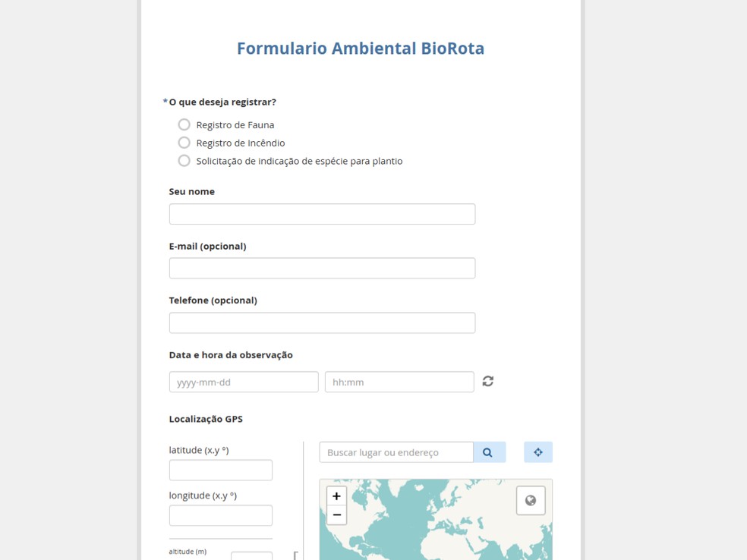The height and width of the screenshot is (560, 747).
Task: Reset date and time with refresh icon
Action: (488, 382)
